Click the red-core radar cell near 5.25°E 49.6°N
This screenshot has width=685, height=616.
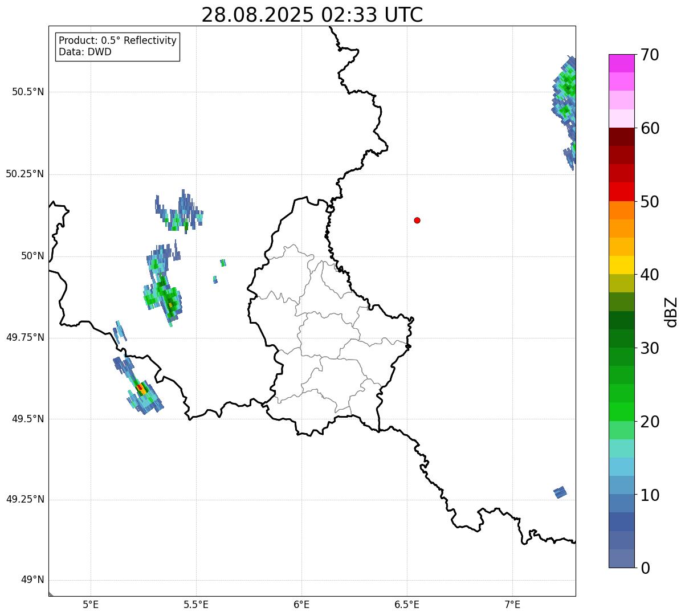140,388
